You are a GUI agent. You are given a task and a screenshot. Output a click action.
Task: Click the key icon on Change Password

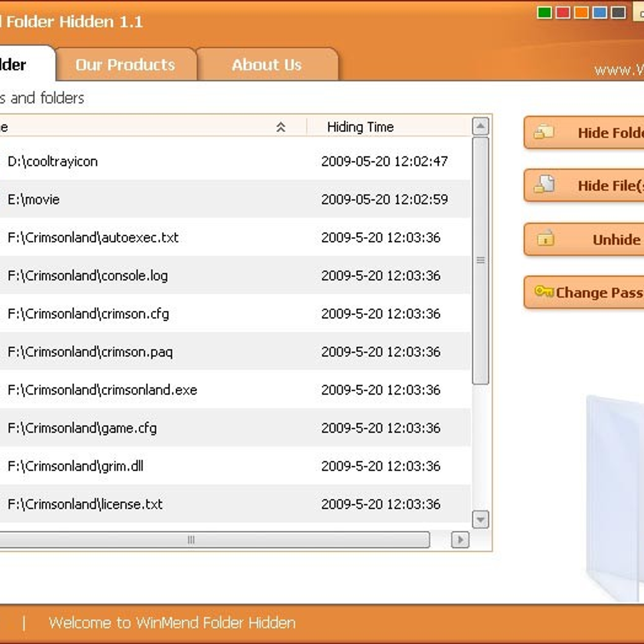pyautogui.click(x=544, y=291)
